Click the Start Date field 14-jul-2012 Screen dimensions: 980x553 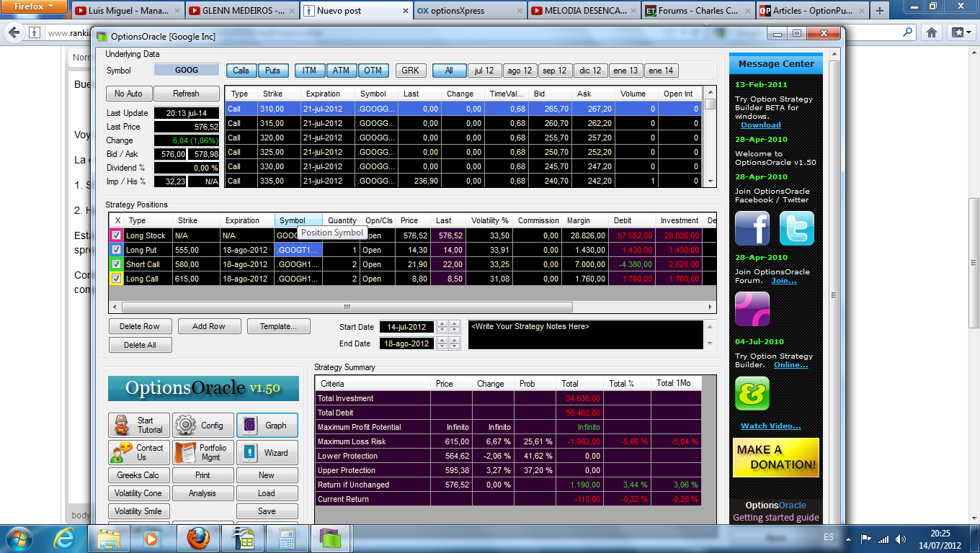[407, 327]
